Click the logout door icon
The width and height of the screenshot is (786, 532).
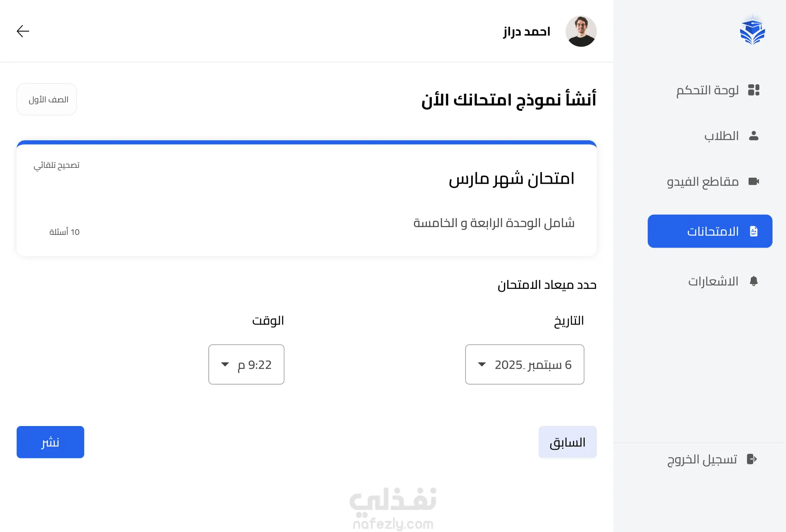tap(752, 459)
